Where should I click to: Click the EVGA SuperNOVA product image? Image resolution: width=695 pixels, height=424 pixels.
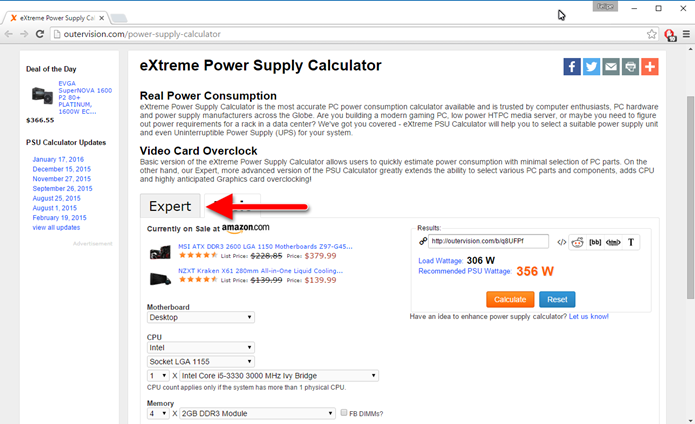[43, 95]
